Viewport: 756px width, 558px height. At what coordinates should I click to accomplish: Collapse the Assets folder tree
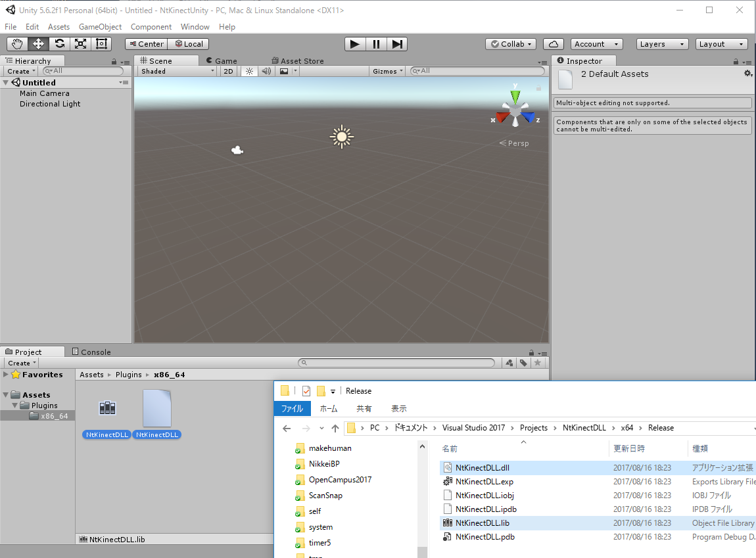coord(6,395)
